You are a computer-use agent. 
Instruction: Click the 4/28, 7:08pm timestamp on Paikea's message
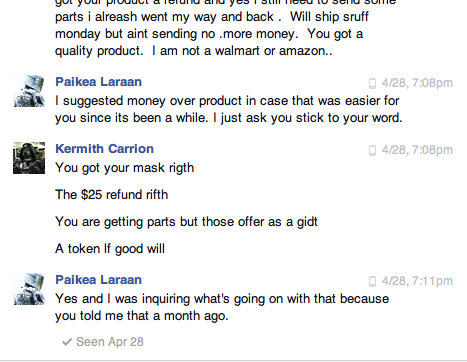pos(417,83)
